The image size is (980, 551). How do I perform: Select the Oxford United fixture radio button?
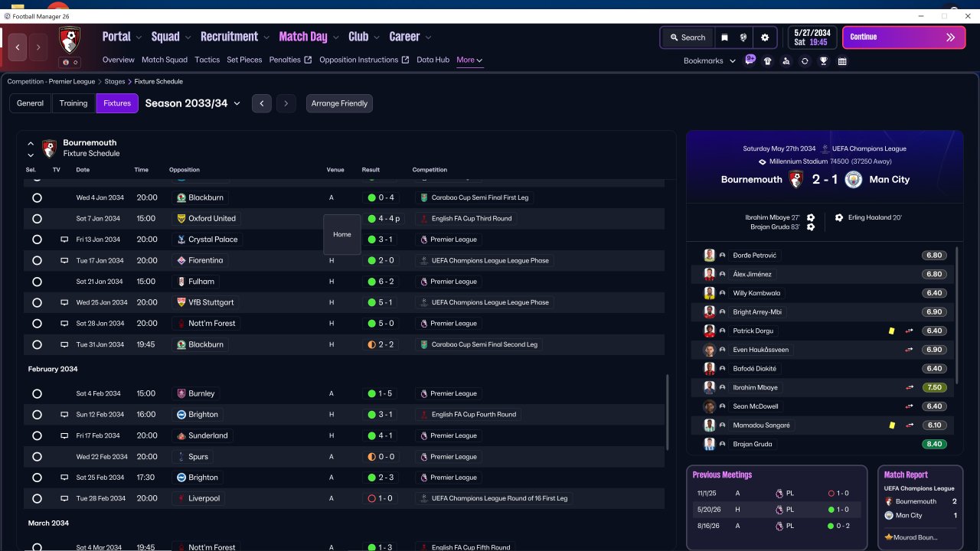coord(37,219)
